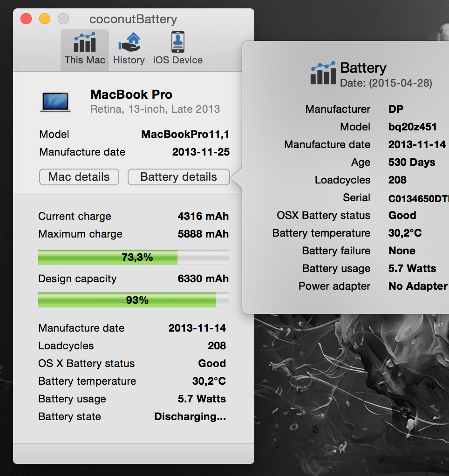Screen dimensions: 449x476
Task: Click the Battery state label
Action: click(x=69, y=416)
